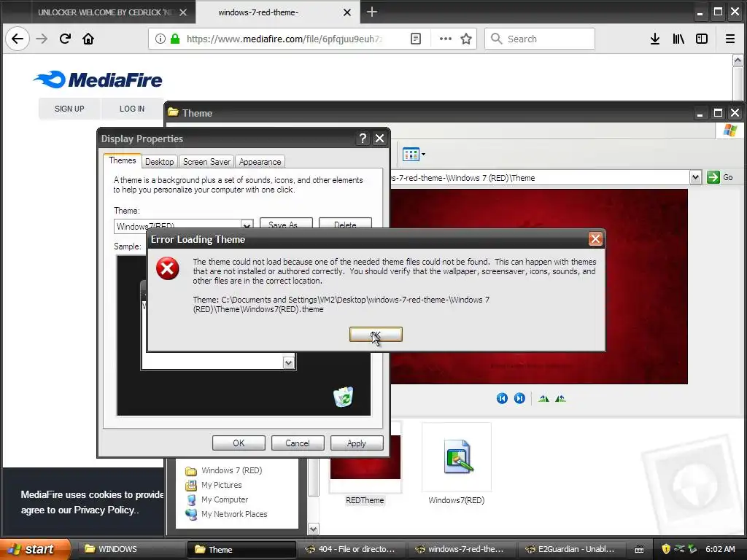The image size is (747, 560).
Task: Open Firefox hamburger menu
Action: pos(729,39)
